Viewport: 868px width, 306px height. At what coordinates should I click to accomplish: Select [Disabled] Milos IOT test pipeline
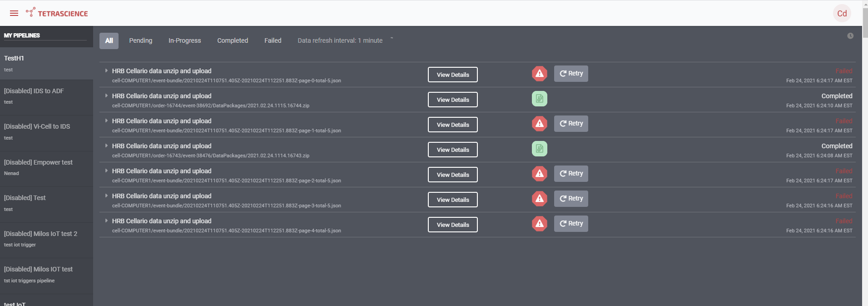46,276
